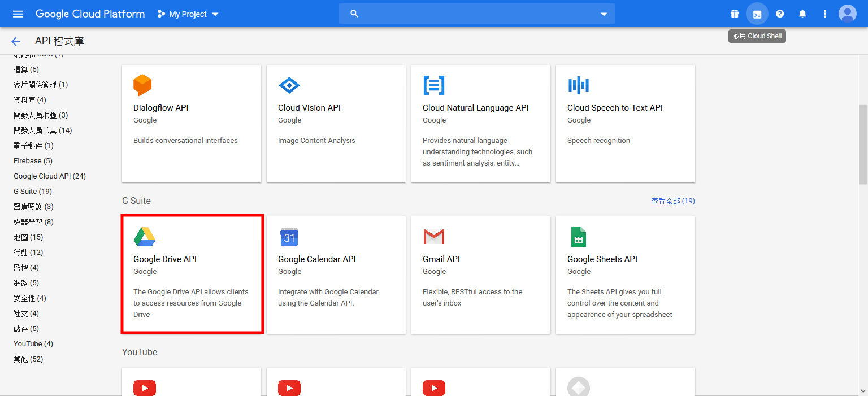Filter by 行動 (12) category
The height and width of the screenshot is (396, 868).
tap(28, 253)
